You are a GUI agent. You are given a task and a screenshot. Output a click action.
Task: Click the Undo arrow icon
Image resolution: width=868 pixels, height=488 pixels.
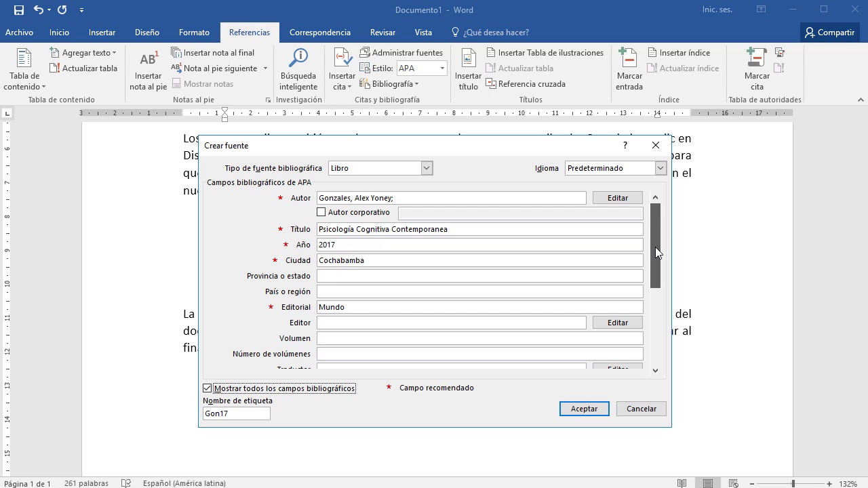[x=39, y=10]
